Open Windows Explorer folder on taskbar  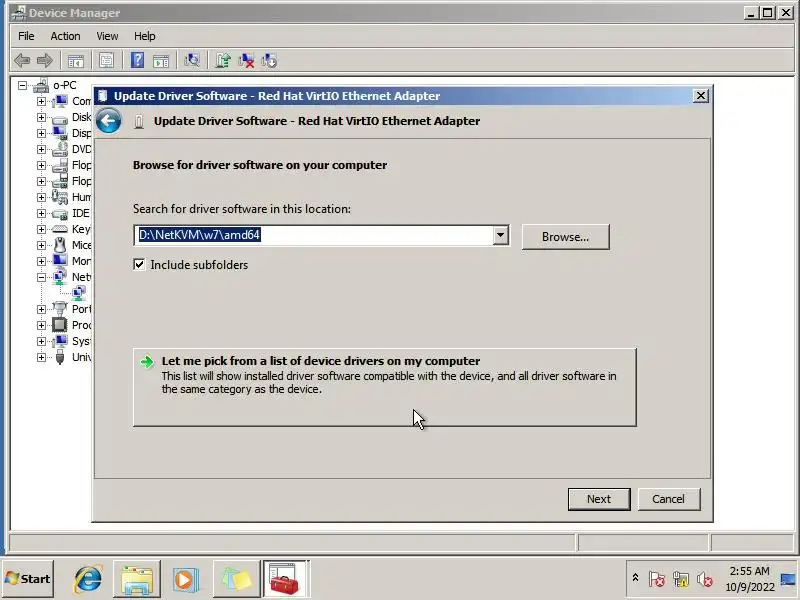tap(137, 579)
